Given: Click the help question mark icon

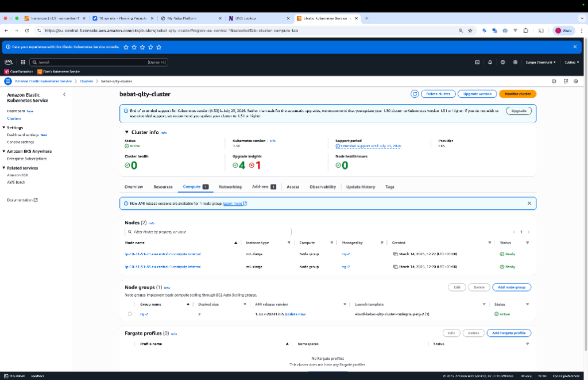Looking at the screenshot, I should (502, 62).
